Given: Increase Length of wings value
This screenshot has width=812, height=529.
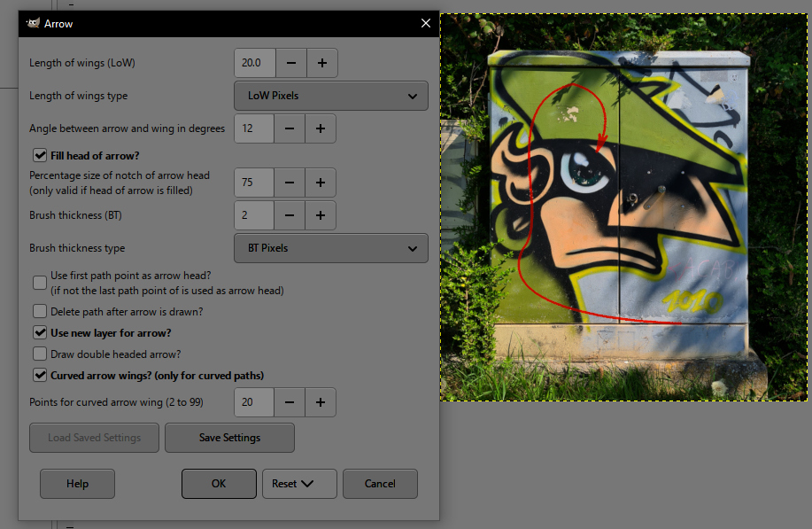Looking at the screenshot, I should (x=322, y=63).
